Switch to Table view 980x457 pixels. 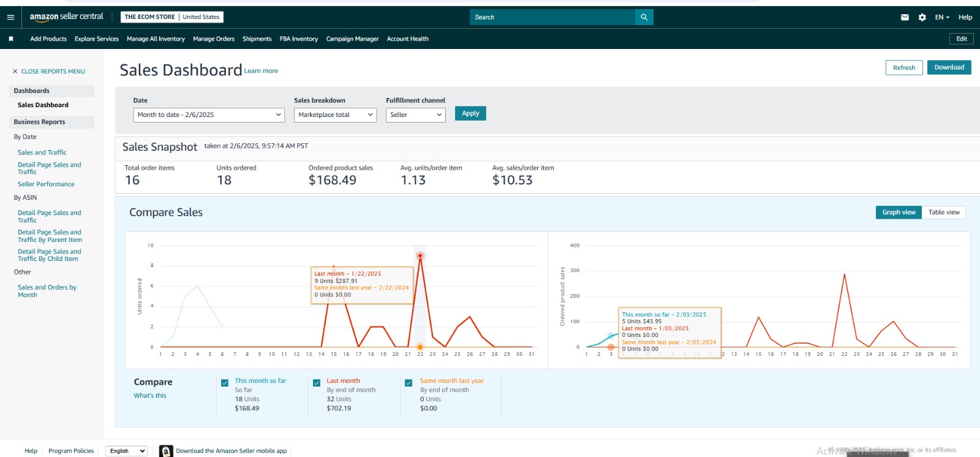(943, 213)
